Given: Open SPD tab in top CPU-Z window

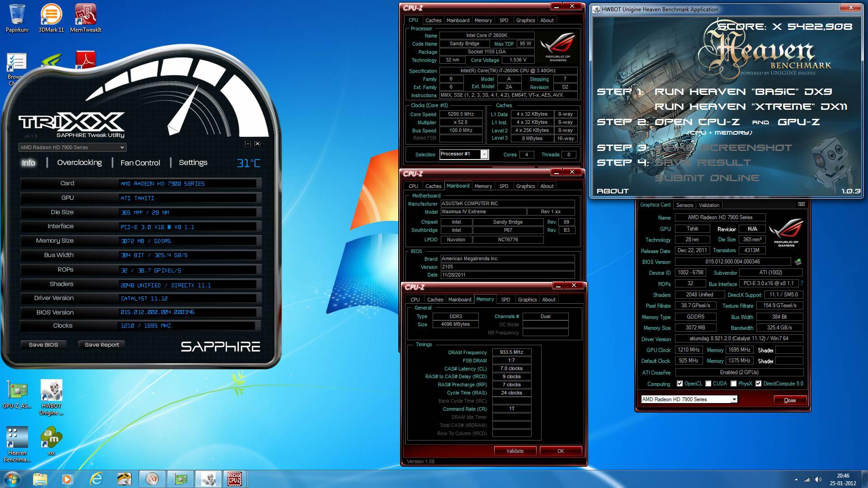Looking at the screenshot, I should pos(504,20).
